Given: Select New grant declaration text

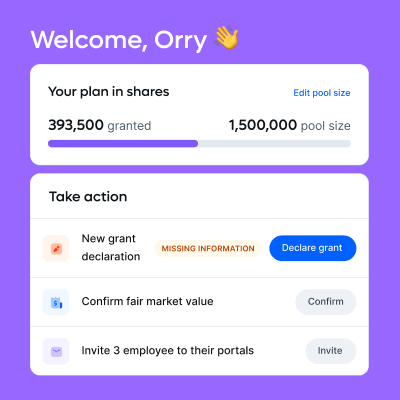Looking at the screenshot, I should (111, 247).
